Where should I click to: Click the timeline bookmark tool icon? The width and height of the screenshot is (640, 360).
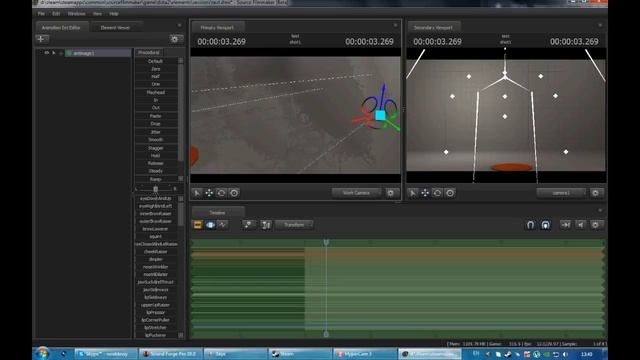pyautogui.click(x=248, y=225)
